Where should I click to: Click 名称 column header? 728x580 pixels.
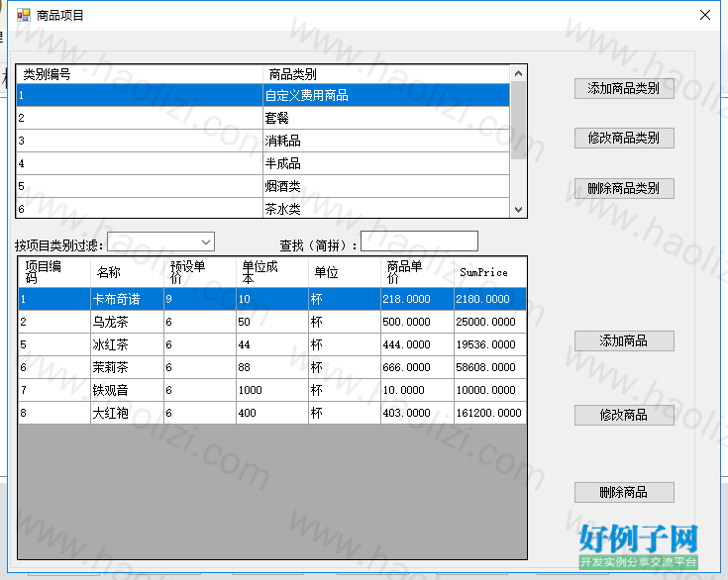[x=127, y=272]
